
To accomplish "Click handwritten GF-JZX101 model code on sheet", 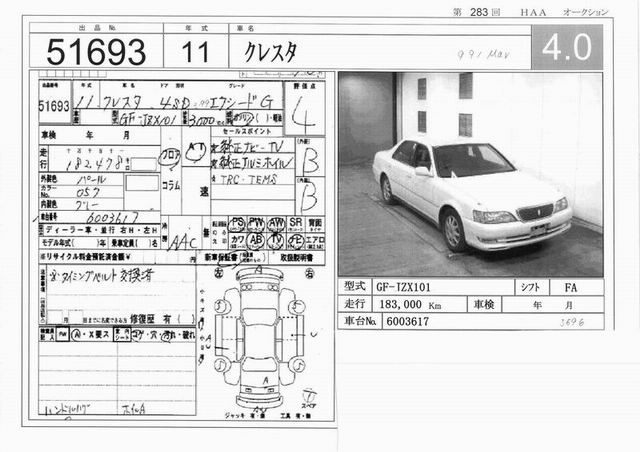I will pos(148,120).
